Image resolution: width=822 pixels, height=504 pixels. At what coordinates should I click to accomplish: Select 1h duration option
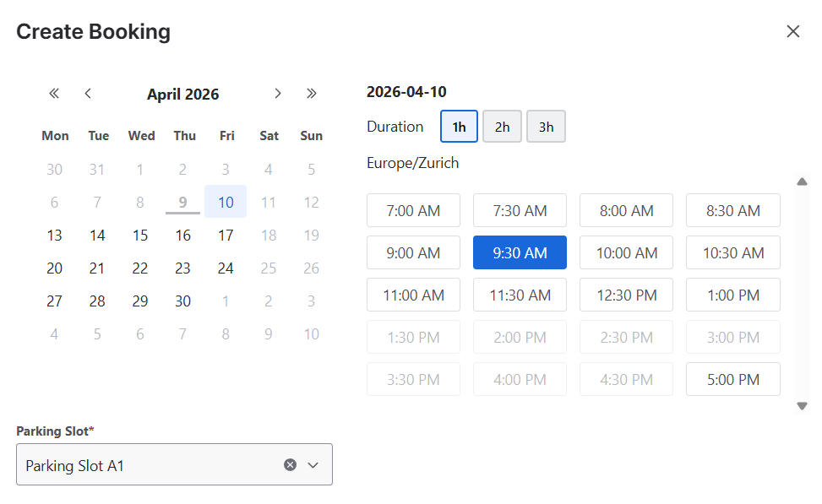459,127
